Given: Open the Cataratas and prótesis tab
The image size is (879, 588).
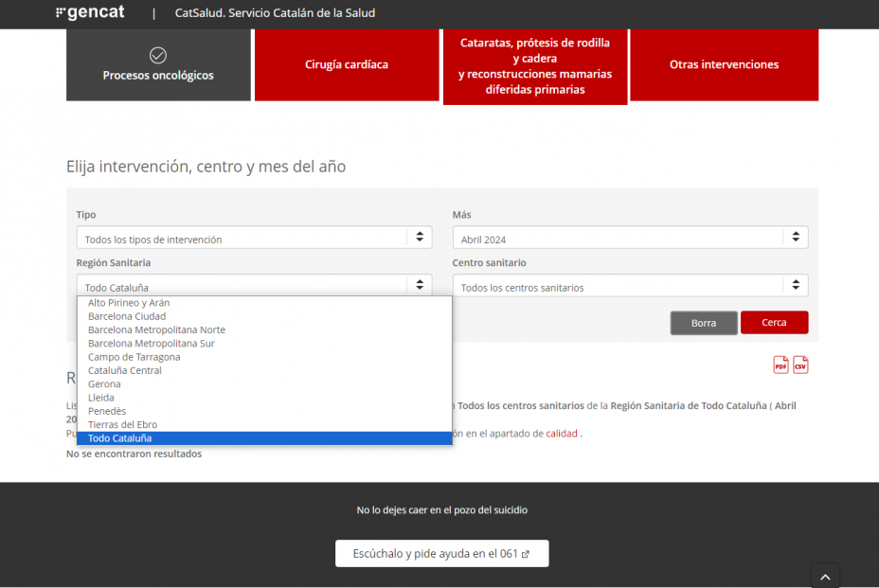Looking at the screenshot, I should click(x=535, y=66).
